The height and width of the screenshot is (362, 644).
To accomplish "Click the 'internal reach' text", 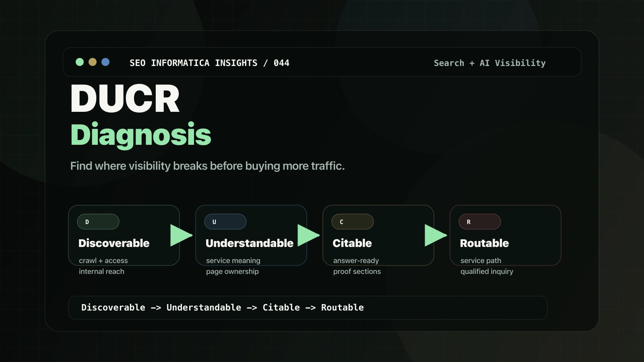I will tap(101, 271).
